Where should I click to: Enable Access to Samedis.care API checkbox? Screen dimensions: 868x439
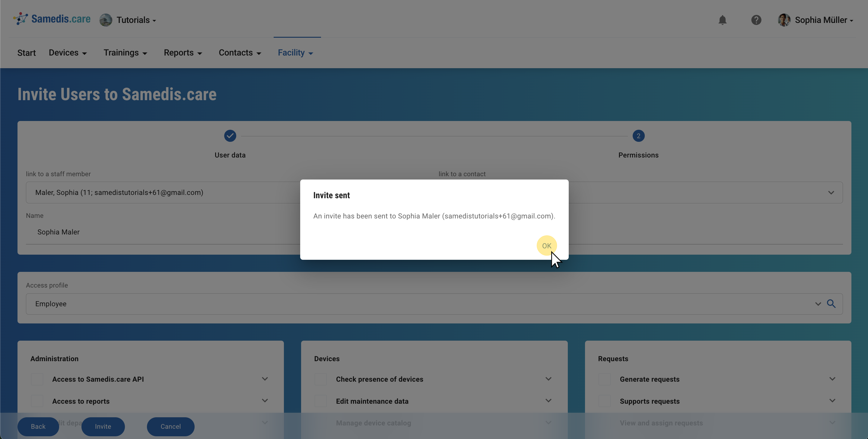37,379
